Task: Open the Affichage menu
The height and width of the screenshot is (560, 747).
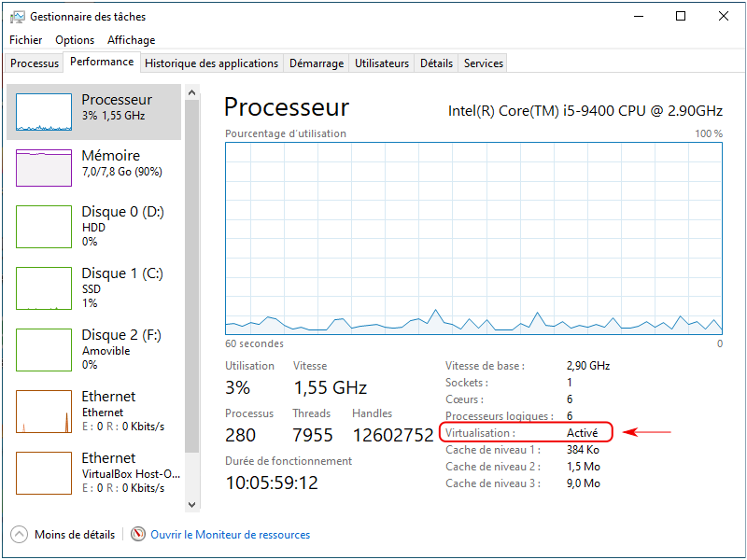Action: pyautogui.click(x=132, y=40)
